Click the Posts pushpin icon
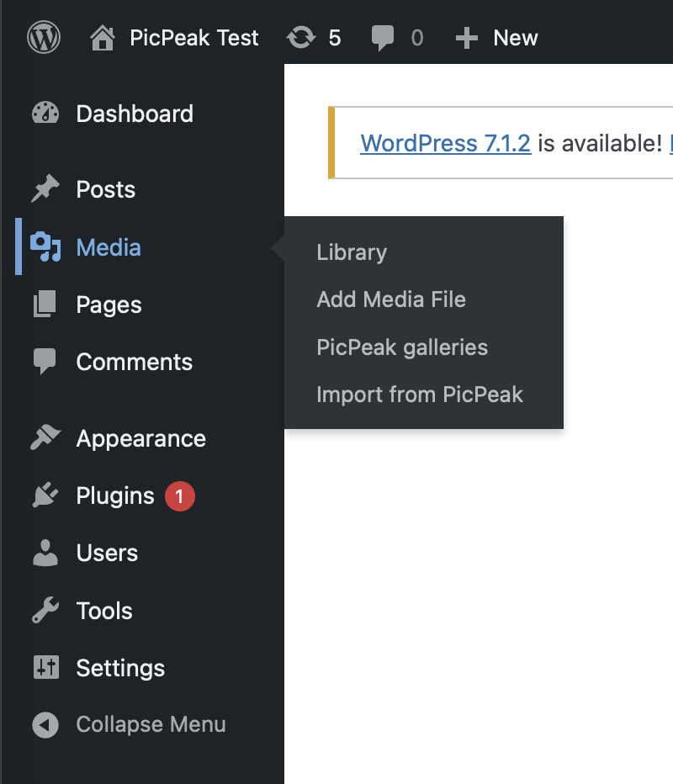 point(45,188)
